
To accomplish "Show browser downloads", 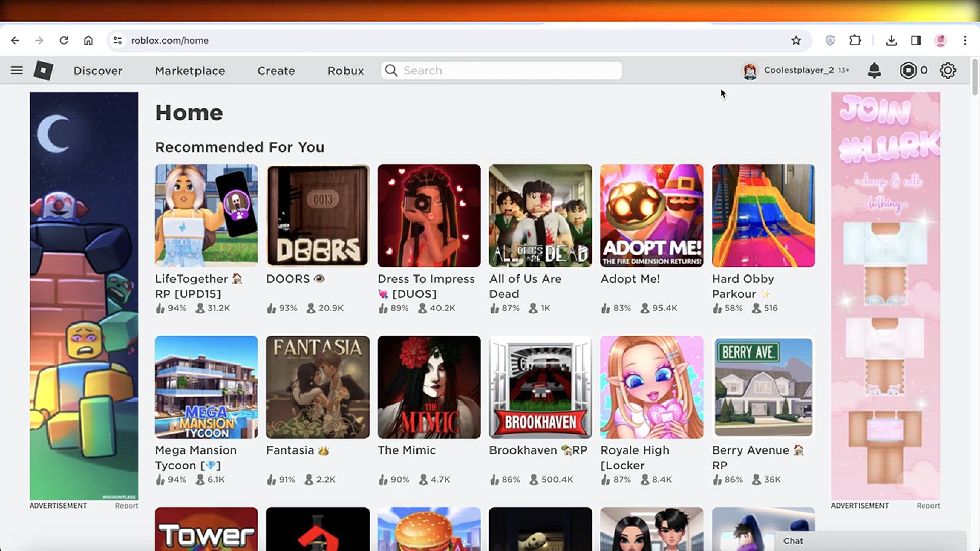I will coord(891,40).
